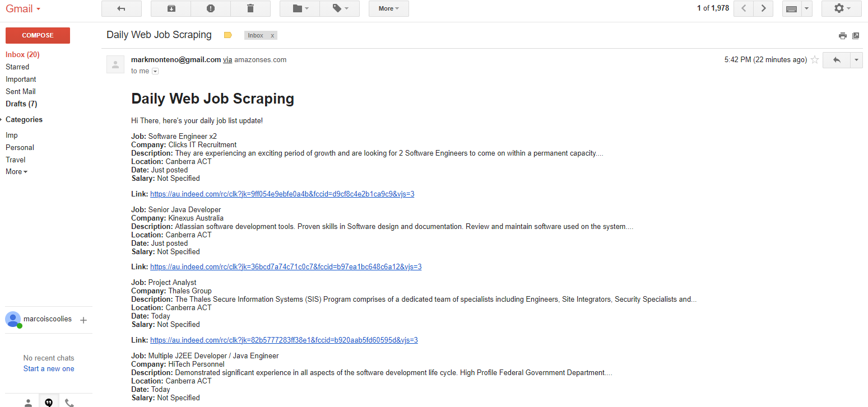Print the email
Image resolution: width=868 pixels, height=407 pixels.
tap(843, 35)
